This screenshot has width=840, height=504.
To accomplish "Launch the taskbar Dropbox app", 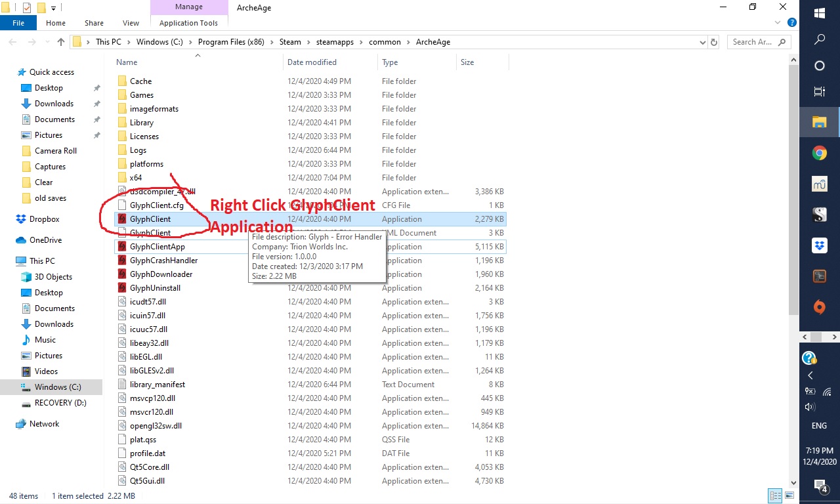I will 820,245.
